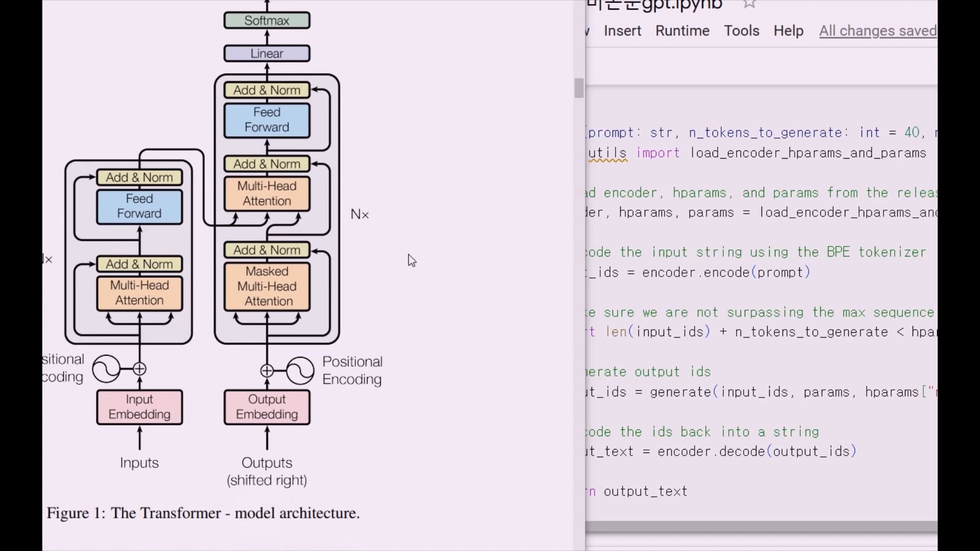980x551 pixels.
Task: Click the Output Embedding box
Action: [x=267, y=407]
